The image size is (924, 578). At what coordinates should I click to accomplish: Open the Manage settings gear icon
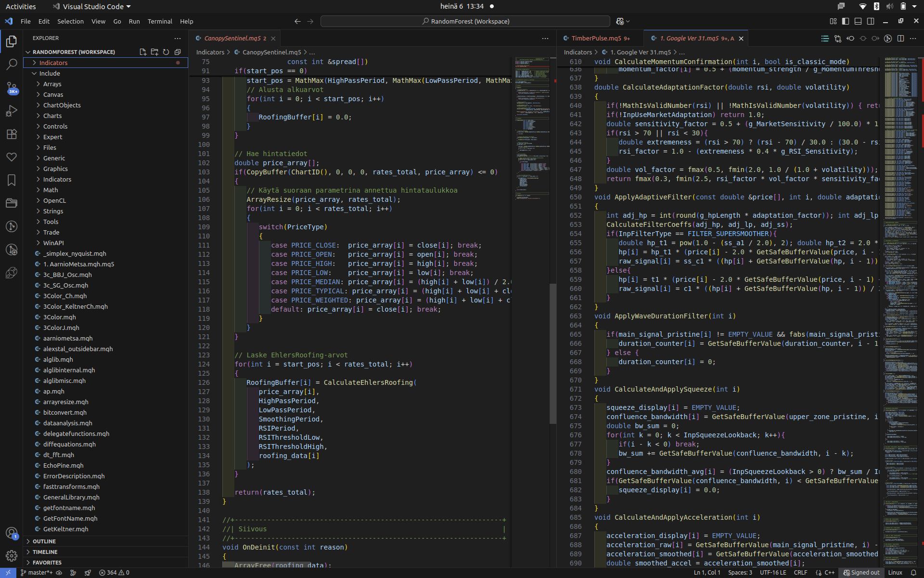pyautogui.click(x=12, y=555)
